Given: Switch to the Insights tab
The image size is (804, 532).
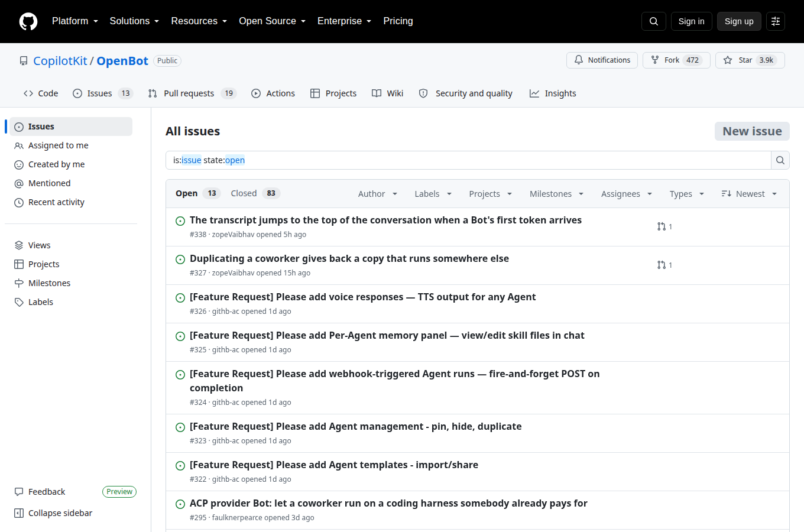Looking at the screenshot, I should pyautogui.click(x=553, y=93).
